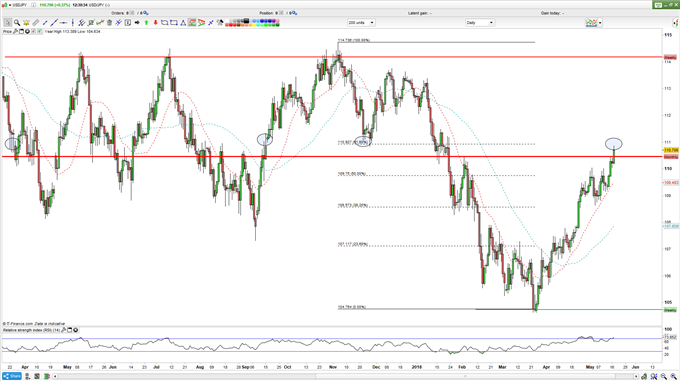Select the rectangle drawing tool
This screenshot has width=680, height=381.
(x=173, y=23)
